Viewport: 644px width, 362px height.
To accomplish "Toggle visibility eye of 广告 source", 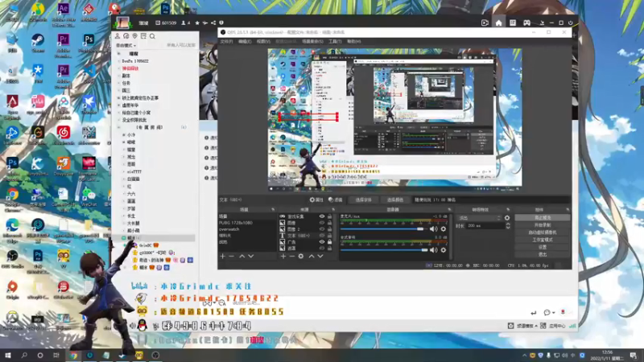I will (322, 242).
